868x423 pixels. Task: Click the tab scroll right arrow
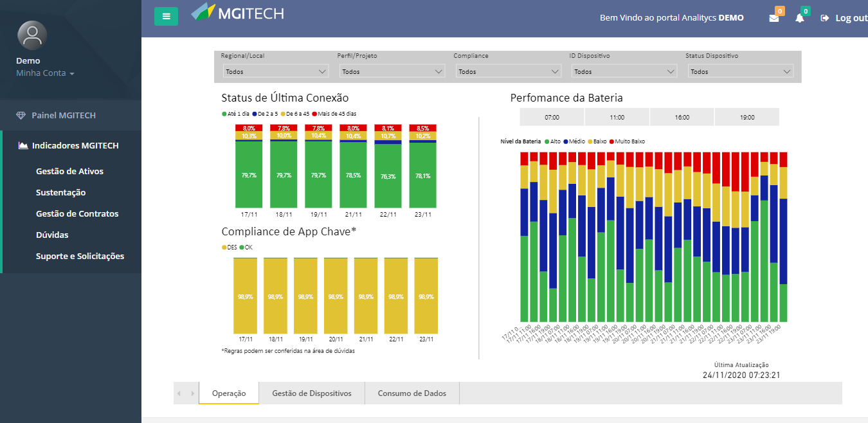pyautogui.click(x=192, y=393)
